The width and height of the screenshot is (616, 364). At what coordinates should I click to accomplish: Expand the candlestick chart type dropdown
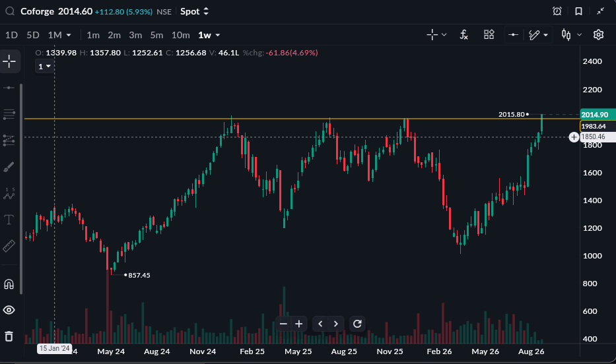571,35
